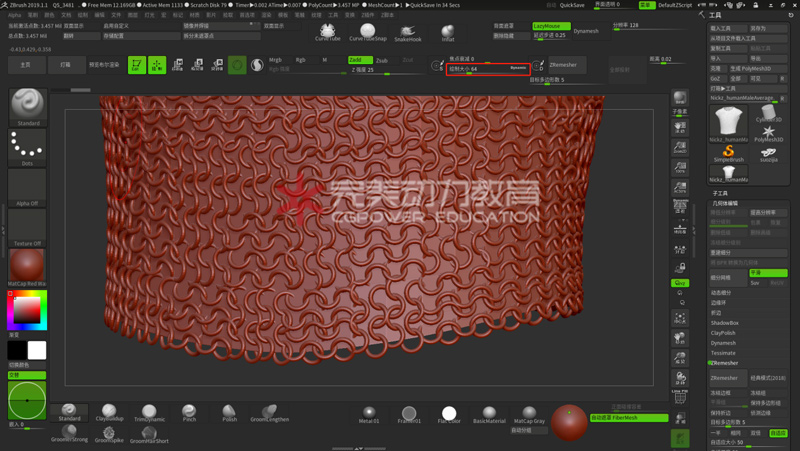Select the CurveTube brush

[327, 32]
